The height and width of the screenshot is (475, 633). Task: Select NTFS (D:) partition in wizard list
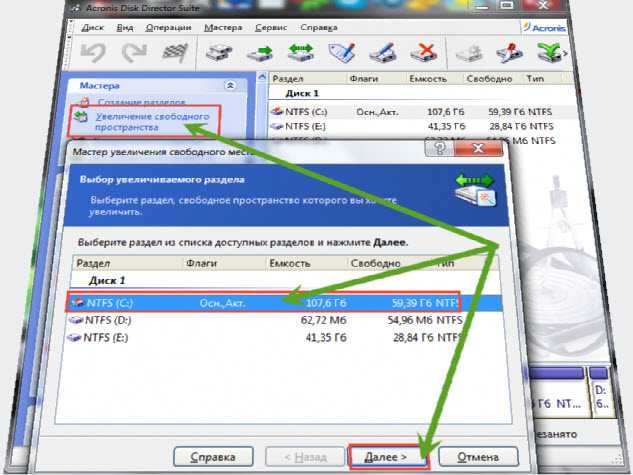coord(284,320)
